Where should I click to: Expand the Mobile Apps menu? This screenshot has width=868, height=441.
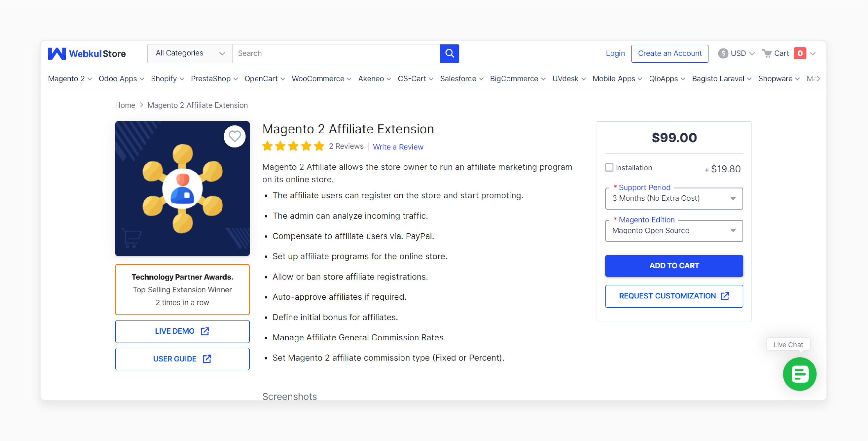618,79
